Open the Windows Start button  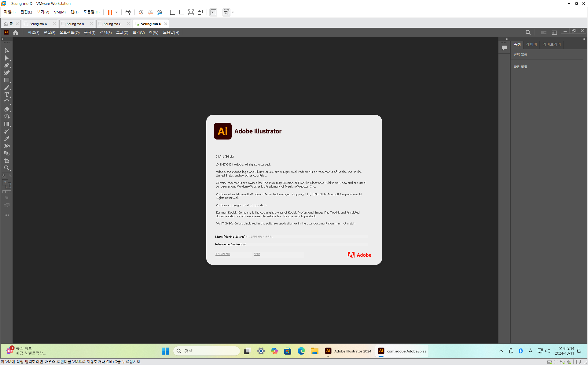(x=166, y=351)
